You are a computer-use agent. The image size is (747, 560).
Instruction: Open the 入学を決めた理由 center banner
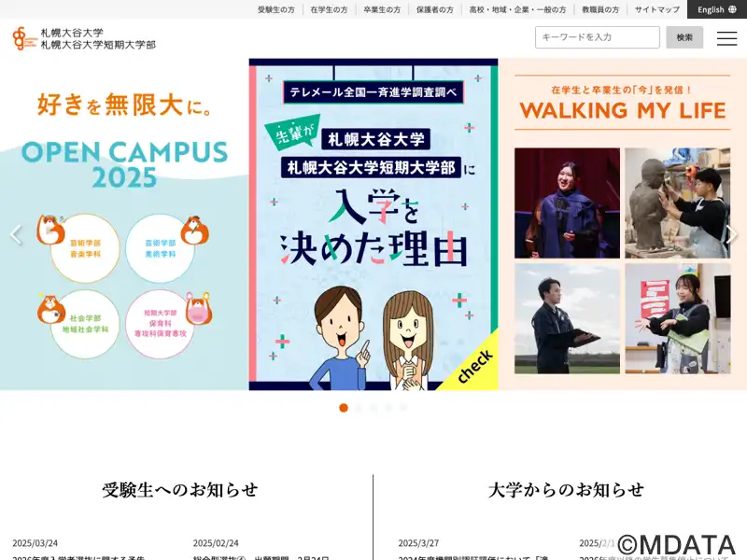[x=373, y=224]
